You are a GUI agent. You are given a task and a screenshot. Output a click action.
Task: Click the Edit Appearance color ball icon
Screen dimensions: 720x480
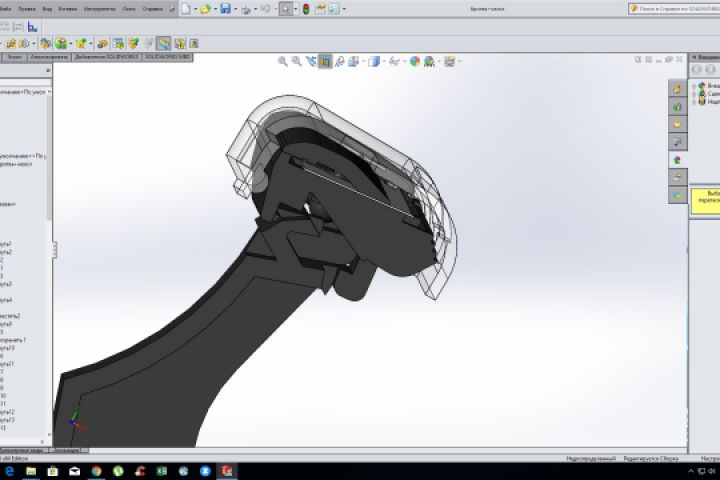[x=415, y=61]
